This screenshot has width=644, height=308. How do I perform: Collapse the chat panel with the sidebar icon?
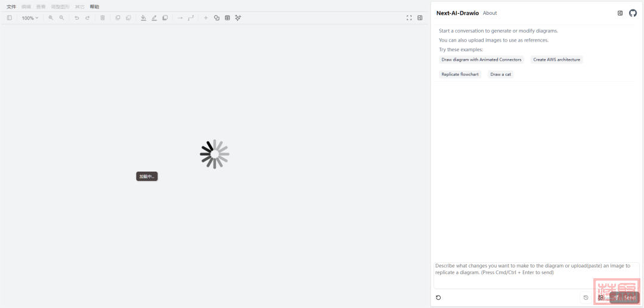pyautogui.click(x=620, y=13)
